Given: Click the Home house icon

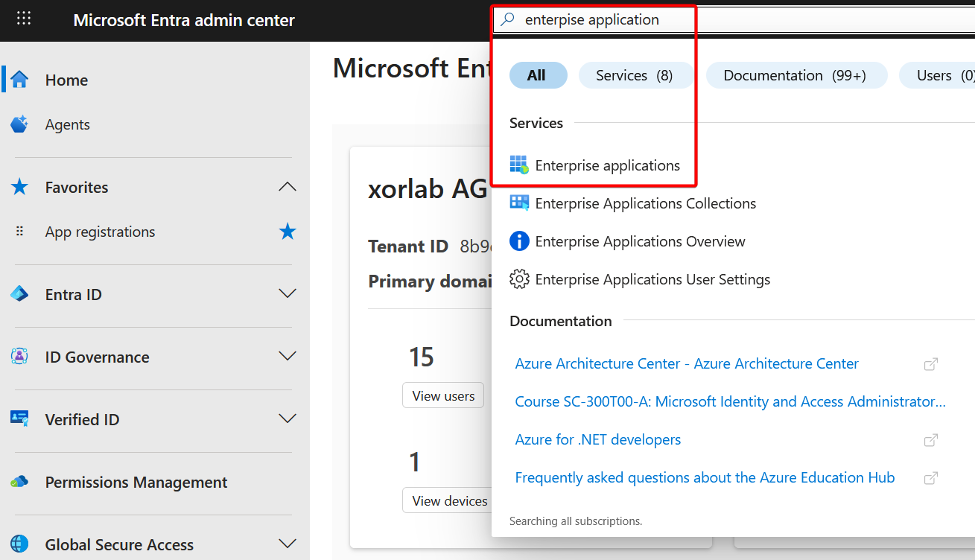Looking at the screenshot, I should click(x=20, y=80).
